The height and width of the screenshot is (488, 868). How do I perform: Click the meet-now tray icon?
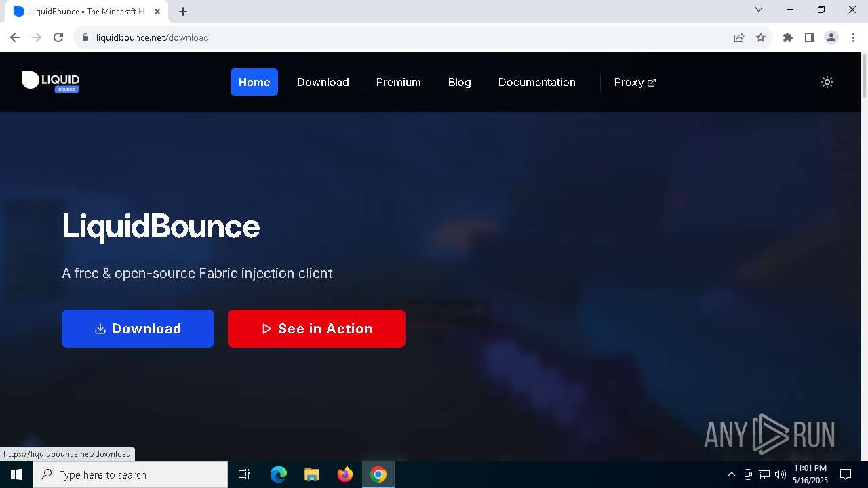(x=748, y=474)
